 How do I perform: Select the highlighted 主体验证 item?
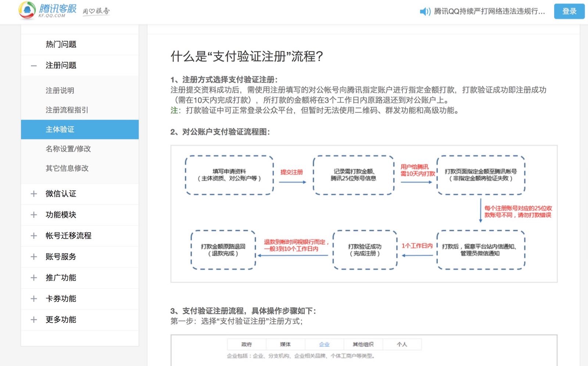(80, 129)
